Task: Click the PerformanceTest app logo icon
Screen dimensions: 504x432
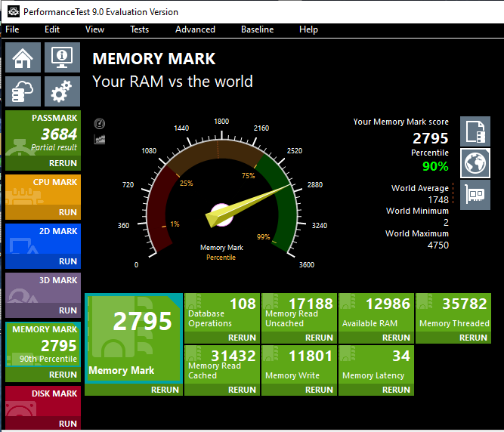Action: 13,11
